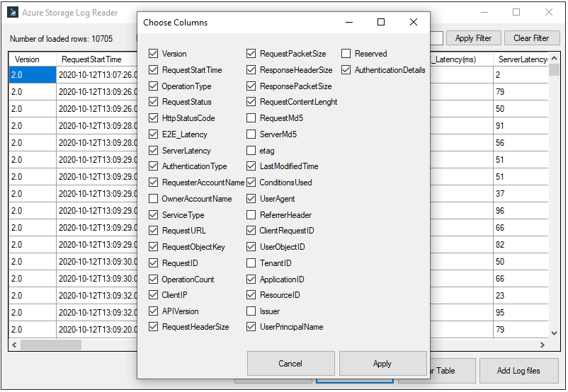The image size is (568, 392).
Task: Disable the OperationType column checkbox
Action: point(153,86)
